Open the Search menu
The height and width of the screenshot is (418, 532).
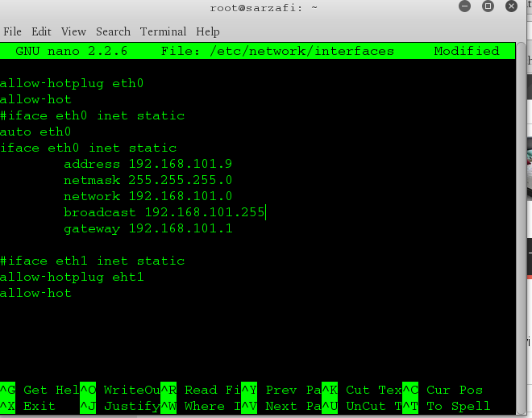pos(114,31)
